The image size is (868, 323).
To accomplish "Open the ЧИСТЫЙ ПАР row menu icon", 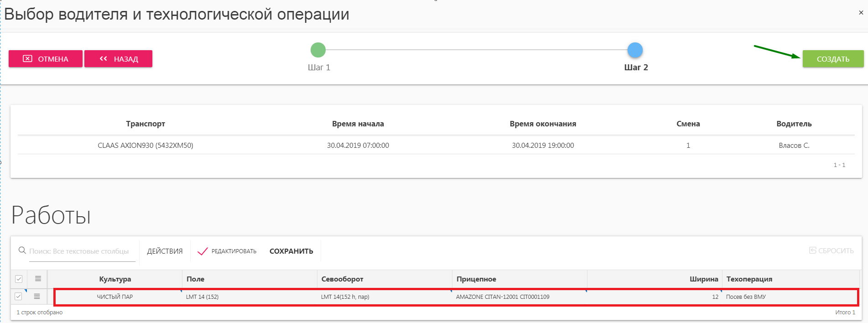I will tap(37, 297).
